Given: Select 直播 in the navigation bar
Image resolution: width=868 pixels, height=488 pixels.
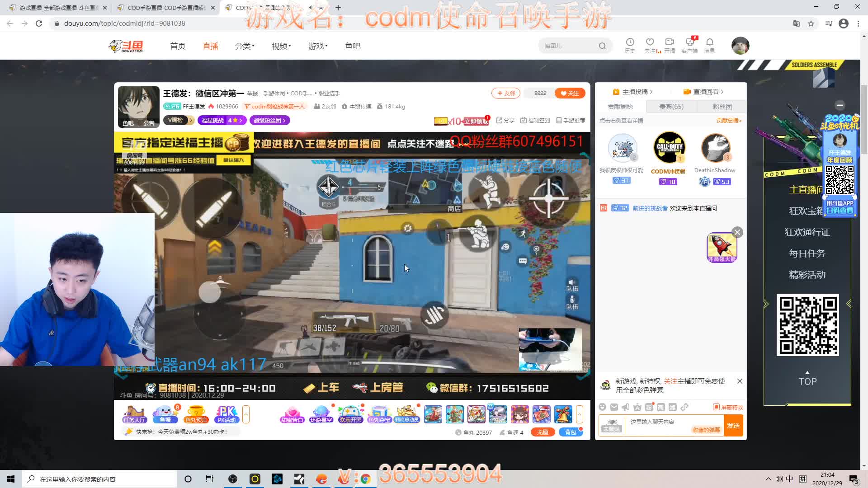Looking at the screenshot, I should [210, 46].
